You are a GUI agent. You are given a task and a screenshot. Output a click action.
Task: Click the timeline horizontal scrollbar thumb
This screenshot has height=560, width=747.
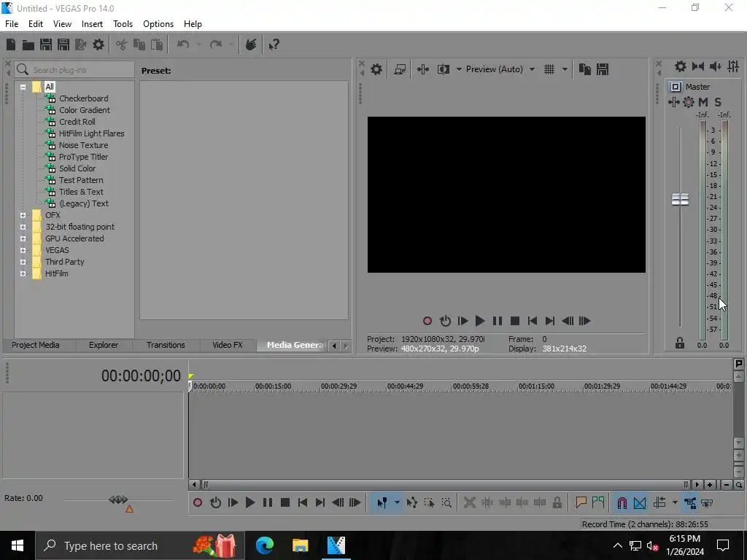point(446,485)
